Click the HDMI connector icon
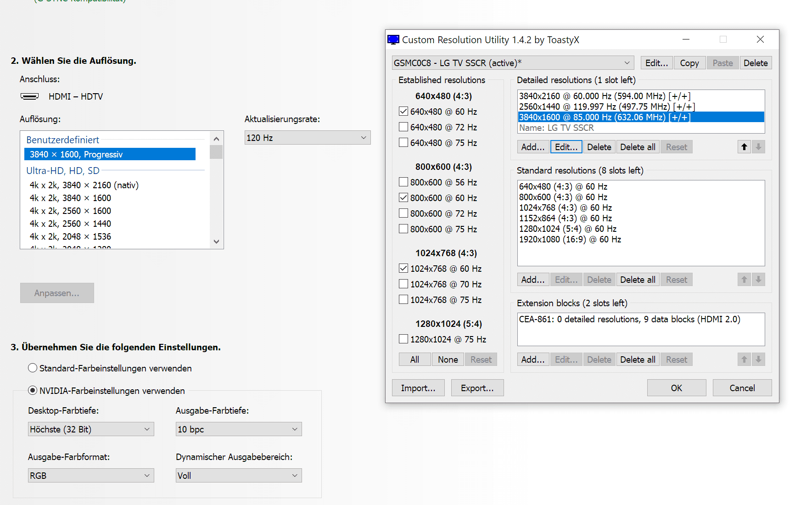The width and height of the screenshot is (812, 505). pos(30,96)
